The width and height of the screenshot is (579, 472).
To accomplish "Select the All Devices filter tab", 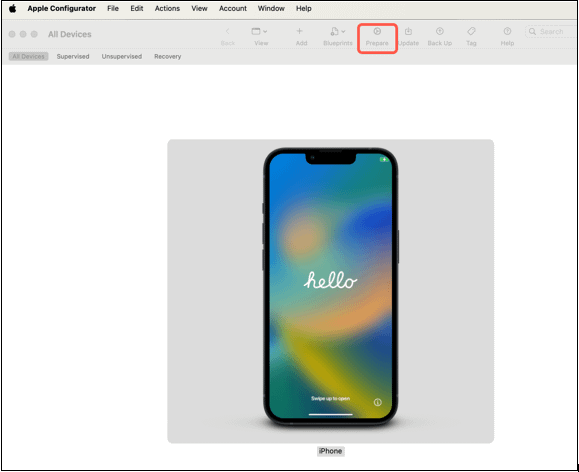I will (x=28, y=57).
